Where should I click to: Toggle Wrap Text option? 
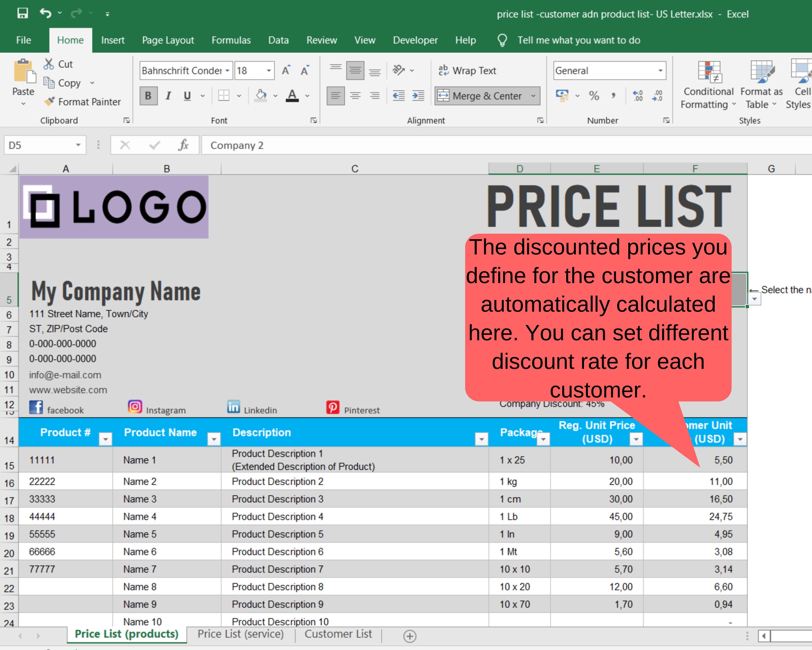pyautogui.click(x=467, y=71)
